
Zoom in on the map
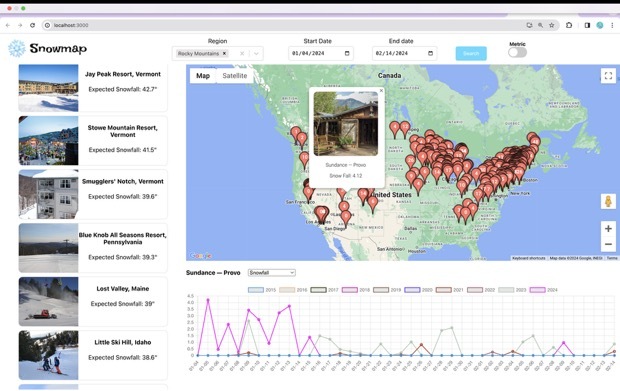tap(608, 229)
